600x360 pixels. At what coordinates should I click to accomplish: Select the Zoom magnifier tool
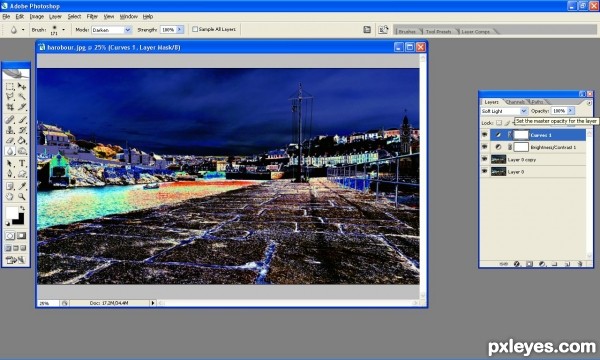click(x=22, y=197)
